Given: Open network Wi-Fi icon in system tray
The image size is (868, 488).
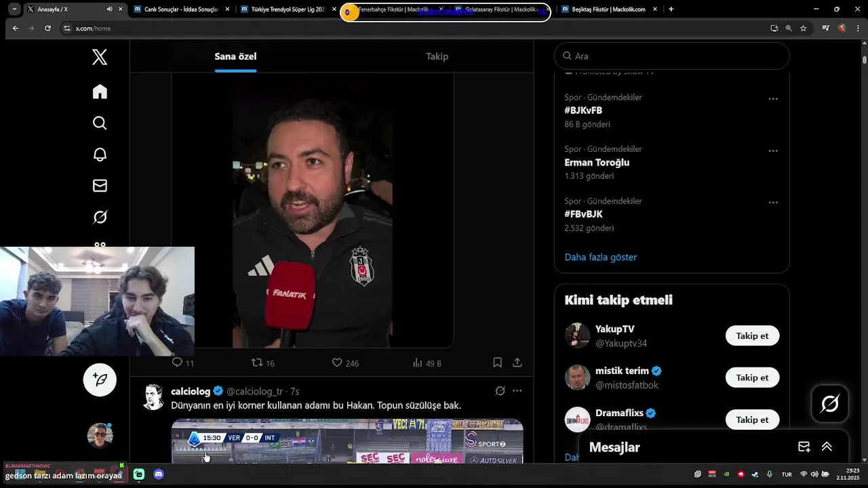Looking at the screenshot, I should click(804, 474).
